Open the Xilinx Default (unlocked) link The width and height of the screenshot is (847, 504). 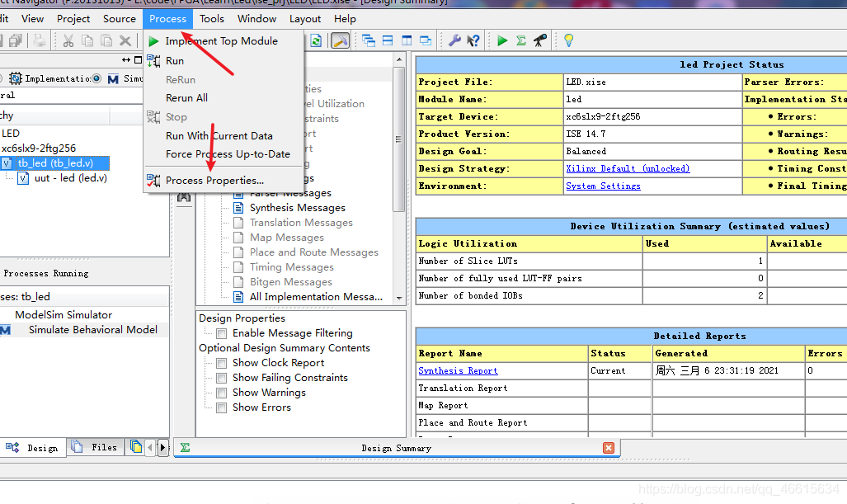pyautogui.click(x=628, y=168)
